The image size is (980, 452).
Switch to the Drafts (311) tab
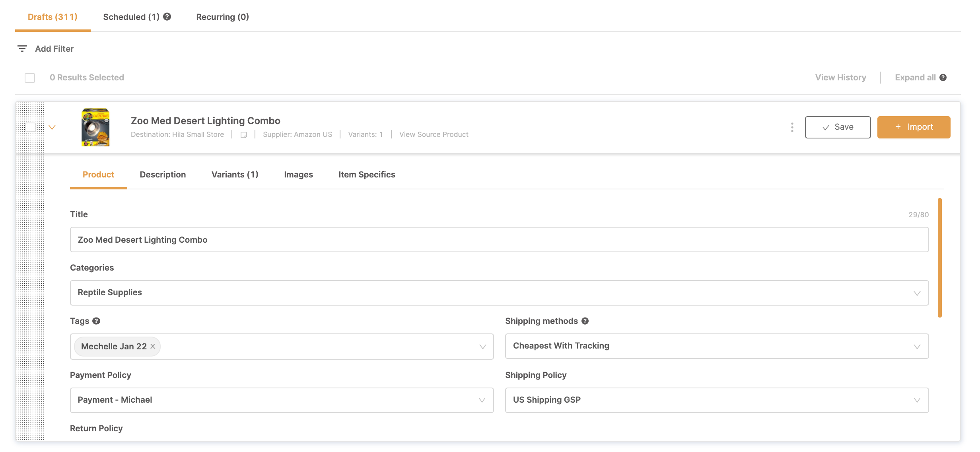52,17
